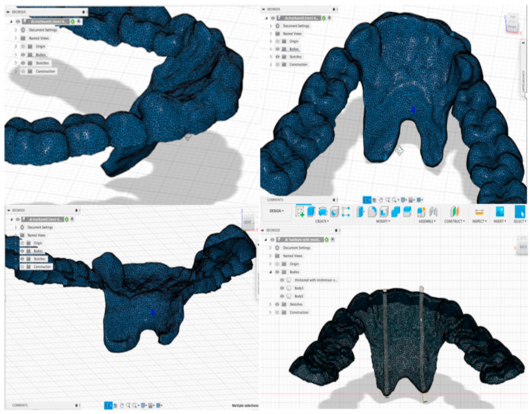The image size is (532, 414).
Task: Hide Body3 using its eye icon
Action: pyautogui.click(x=282, y=288)
